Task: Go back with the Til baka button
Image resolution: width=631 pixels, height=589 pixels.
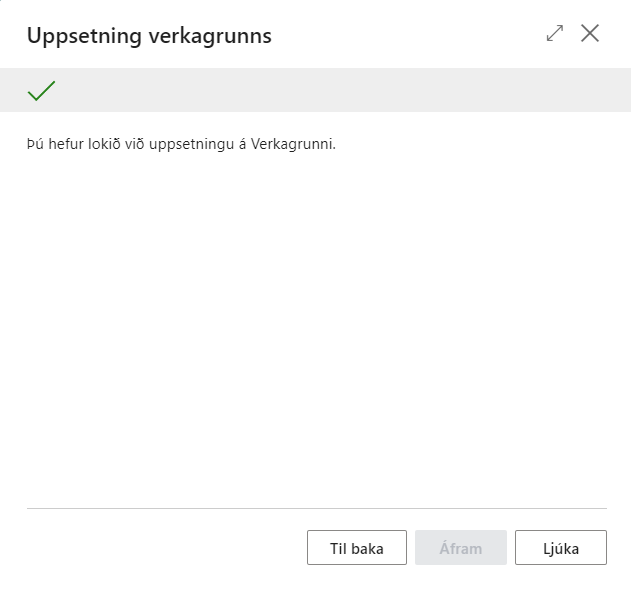Action: (x=357, y=548)
